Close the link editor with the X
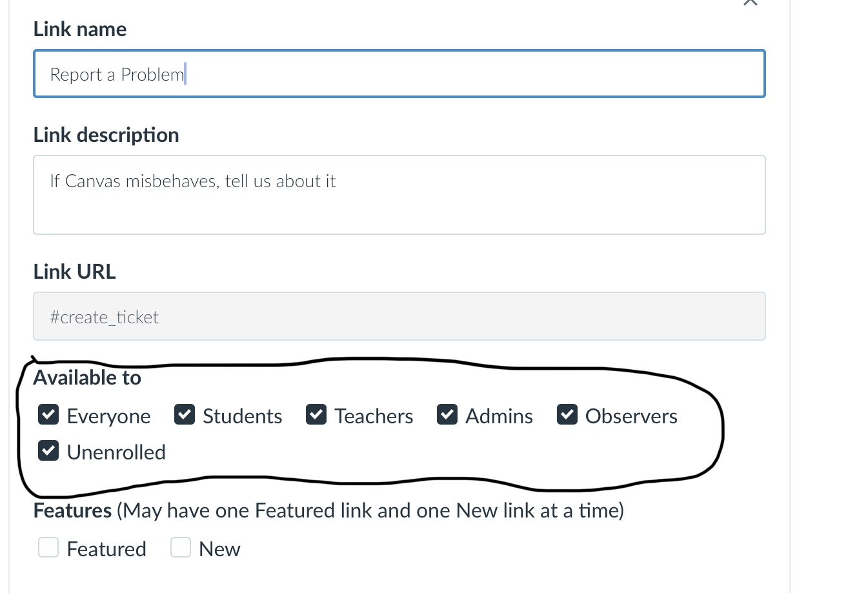 [749, 3]
